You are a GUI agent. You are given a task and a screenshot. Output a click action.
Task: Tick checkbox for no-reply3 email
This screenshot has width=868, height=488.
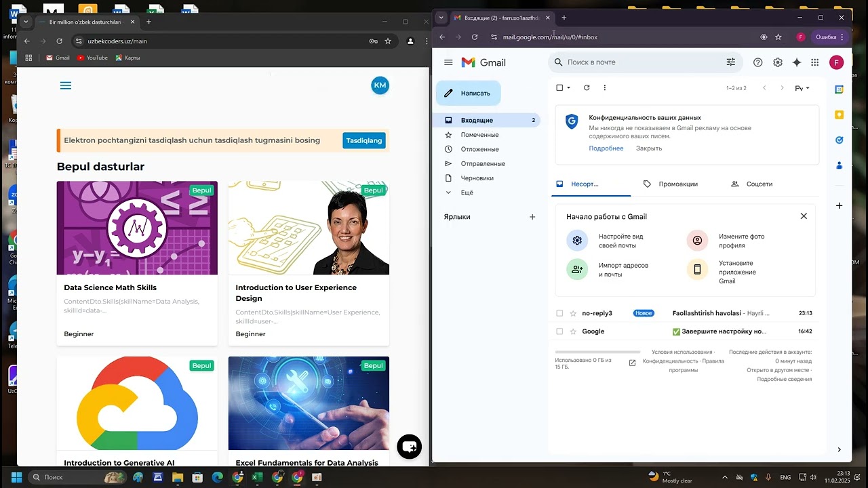coord(559,314)
